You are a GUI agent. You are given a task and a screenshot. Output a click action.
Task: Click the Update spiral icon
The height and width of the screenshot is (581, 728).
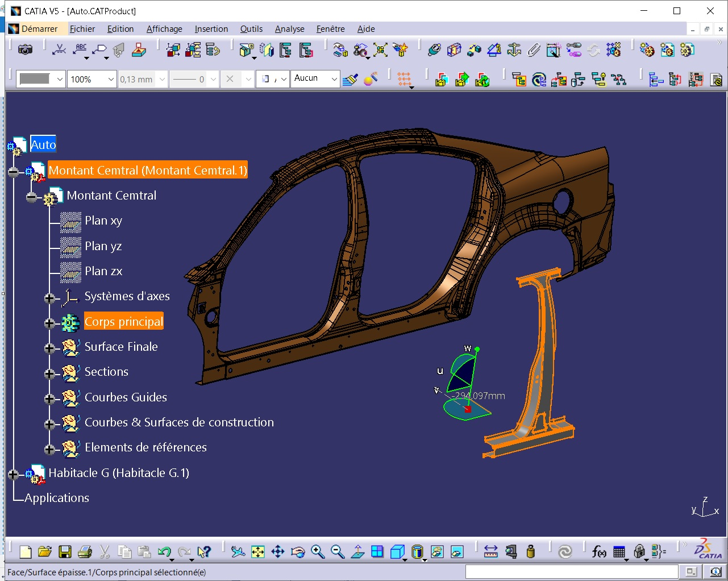[x=565, y=551]
